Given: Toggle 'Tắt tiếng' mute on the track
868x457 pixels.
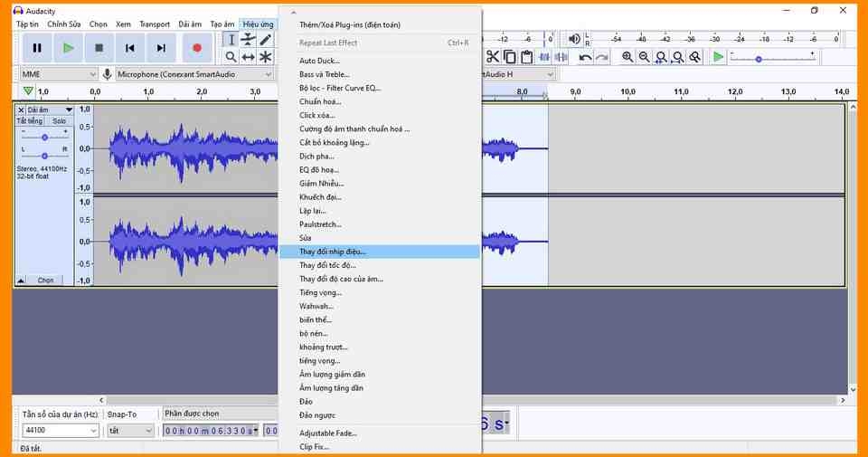Looking at the screenshot, I should click(x=29, y=121).
